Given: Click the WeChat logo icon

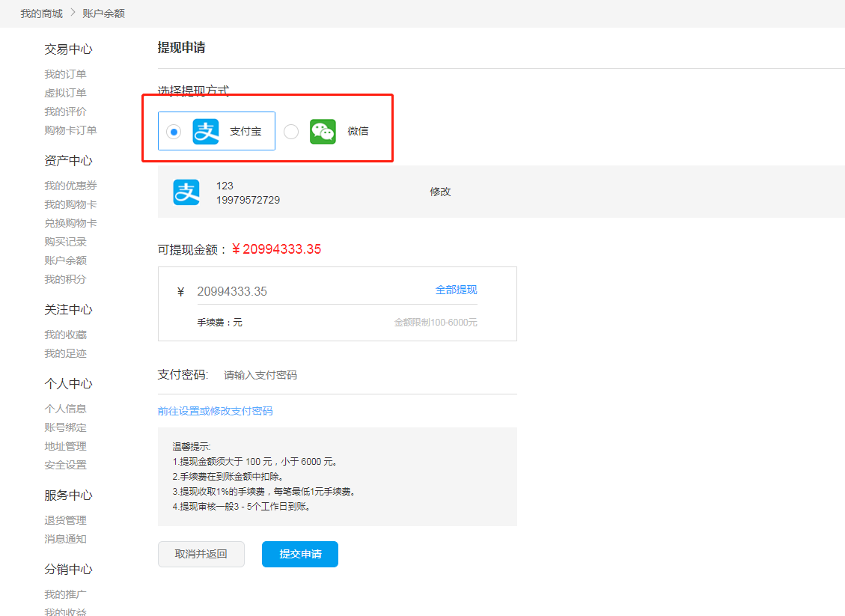Looking at the screenshot, I should (323, 132).
